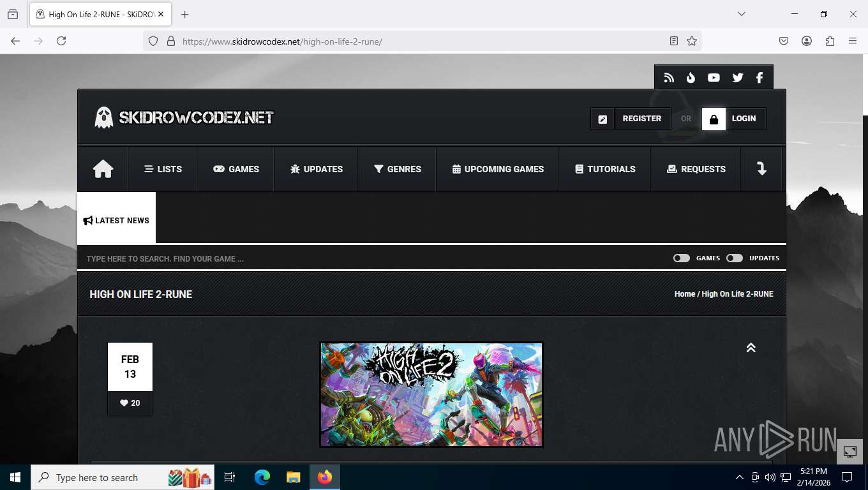Image resolution: width=868 pixels, height=490 pixels.
Task: Open the RSS feed icon
Action: pos(669,78)
